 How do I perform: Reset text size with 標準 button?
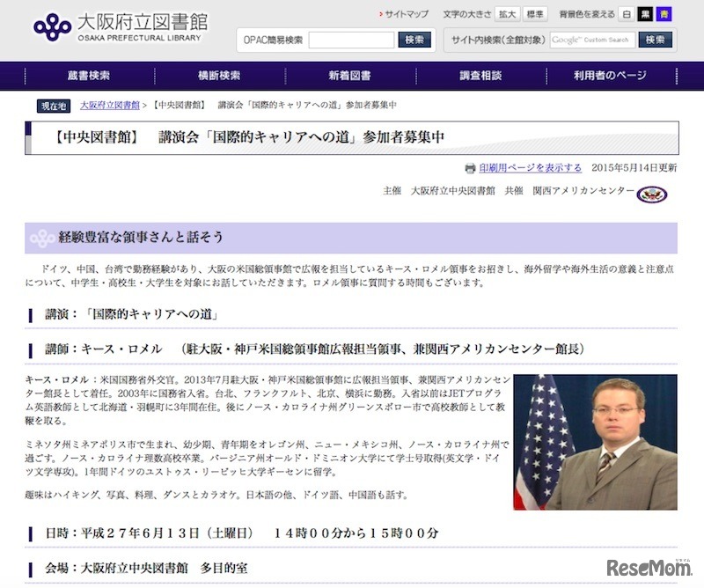(534, 14)
